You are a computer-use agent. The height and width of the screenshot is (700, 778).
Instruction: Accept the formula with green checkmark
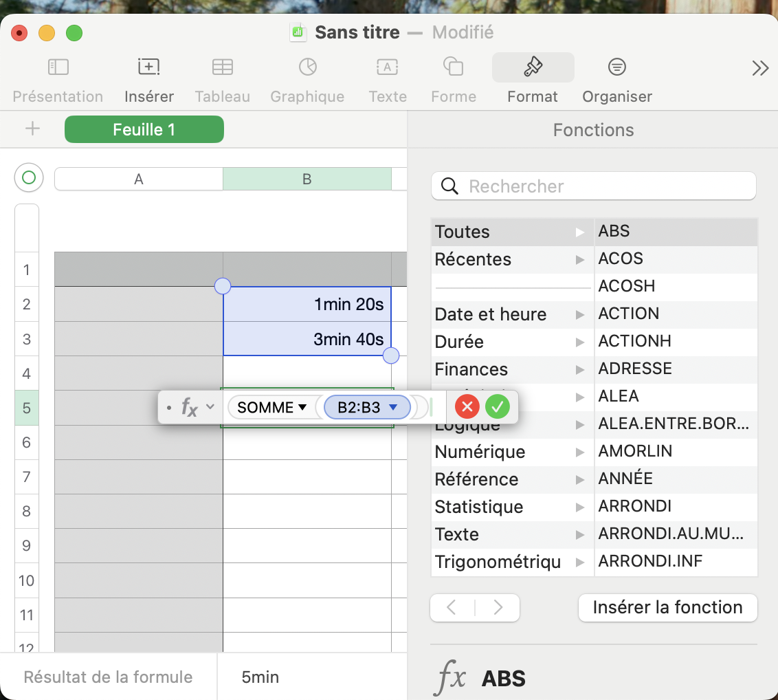coord(498,407)
